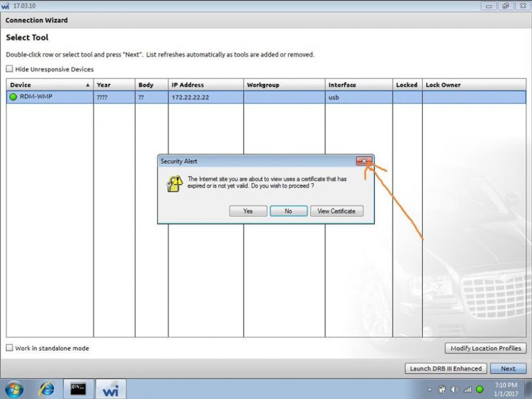Launch DRB III Enhanced

point(445,368)
